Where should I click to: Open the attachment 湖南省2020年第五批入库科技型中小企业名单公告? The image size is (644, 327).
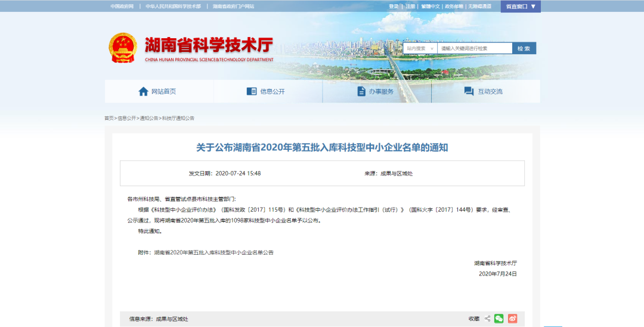pyautogui.click(x=213, y=252)
